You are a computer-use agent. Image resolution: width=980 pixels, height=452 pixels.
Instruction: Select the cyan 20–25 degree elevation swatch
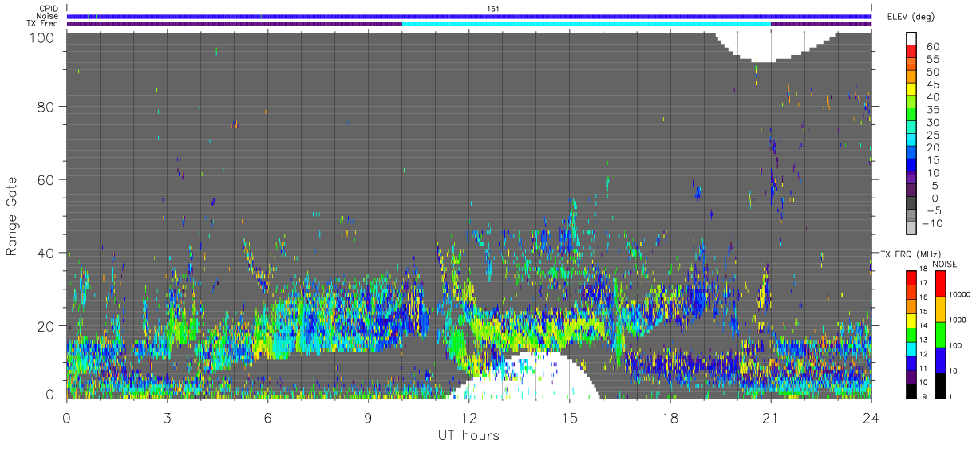pyautogui.click(x=911, y=139)
